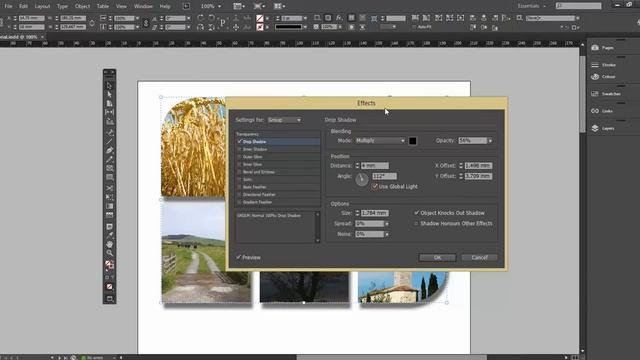Open the Essentials workspace switcher
Screen dimensions: 640x360
pyautogui.click(x=531, y=6)
